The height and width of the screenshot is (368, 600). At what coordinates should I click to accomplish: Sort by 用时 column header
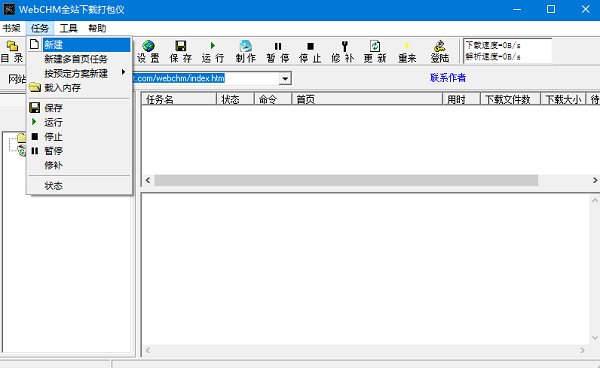coord(461,99)
